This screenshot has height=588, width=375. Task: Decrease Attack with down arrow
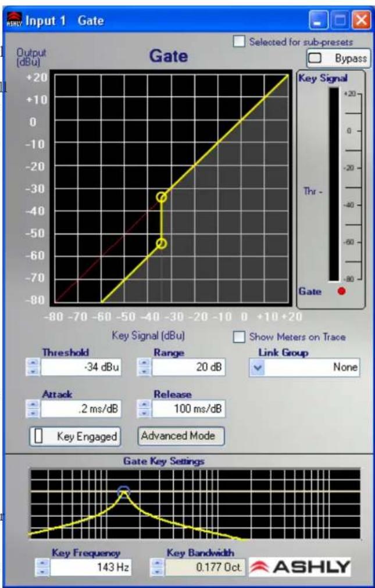[x=33, y=413]
